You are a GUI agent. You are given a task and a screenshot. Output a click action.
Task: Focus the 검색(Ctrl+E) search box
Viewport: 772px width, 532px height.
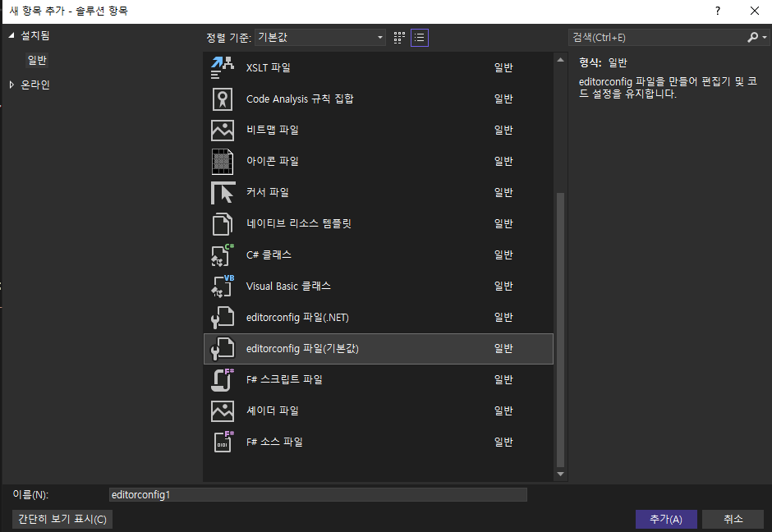coord(657,38)
